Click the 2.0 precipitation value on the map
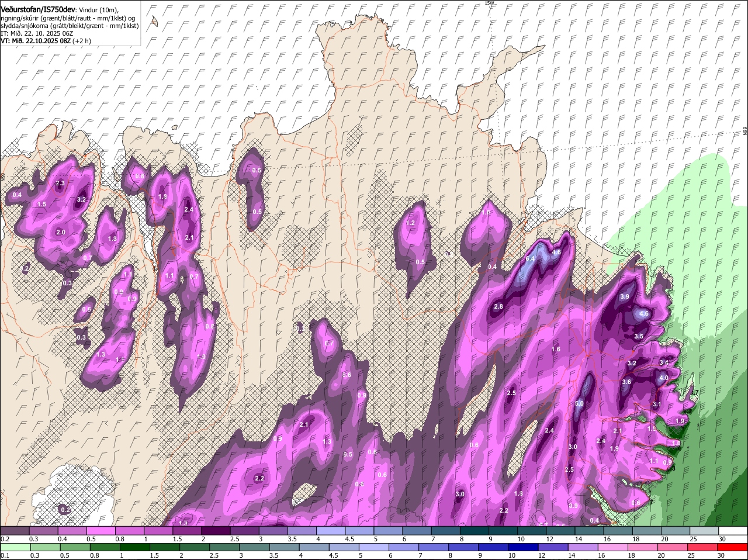Image resolution: width=748 pixels, height=560 pixels. pyautogui.click(x=61, y=233)
